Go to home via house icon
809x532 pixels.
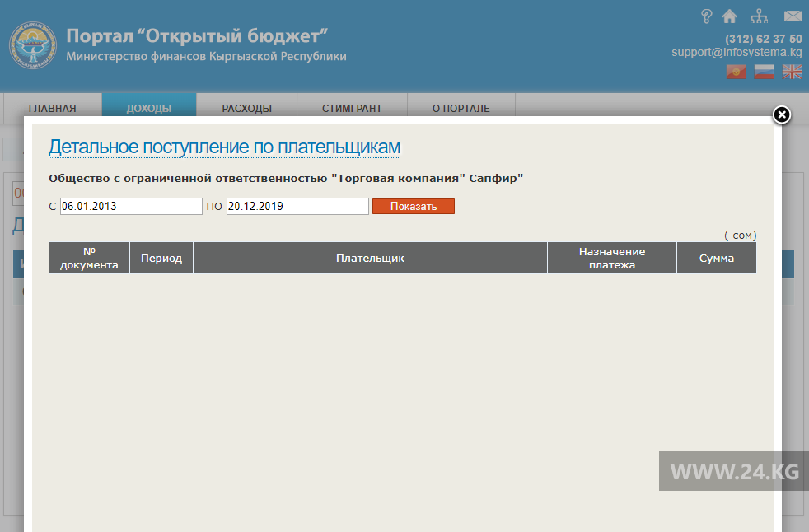pyautogui.click(x=729, y=16)
